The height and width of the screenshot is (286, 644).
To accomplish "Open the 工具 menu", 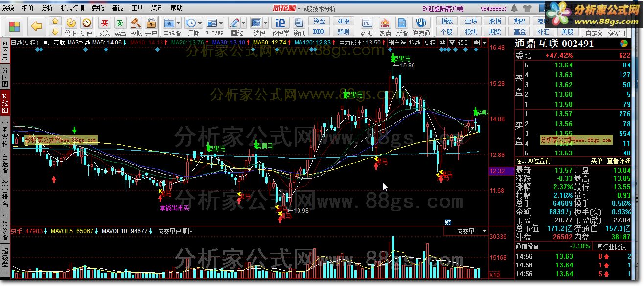I will [137, 8].
